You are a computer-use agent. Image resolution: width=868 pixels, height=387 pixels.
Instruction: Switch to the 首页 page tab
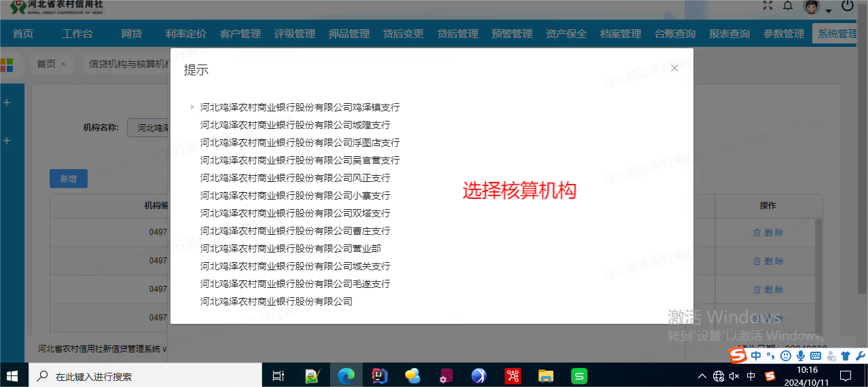pyautogui.click(x=46, y=64)
